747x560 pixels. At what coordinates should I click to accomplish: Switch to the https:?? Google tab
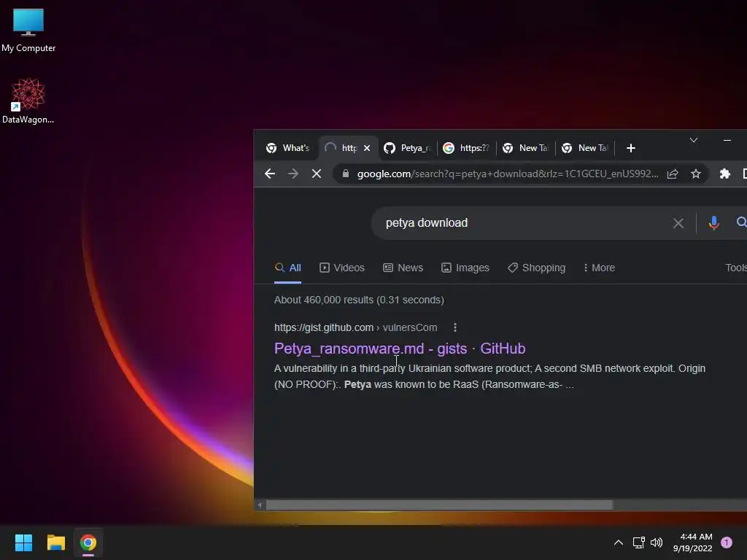click(466, 148)
